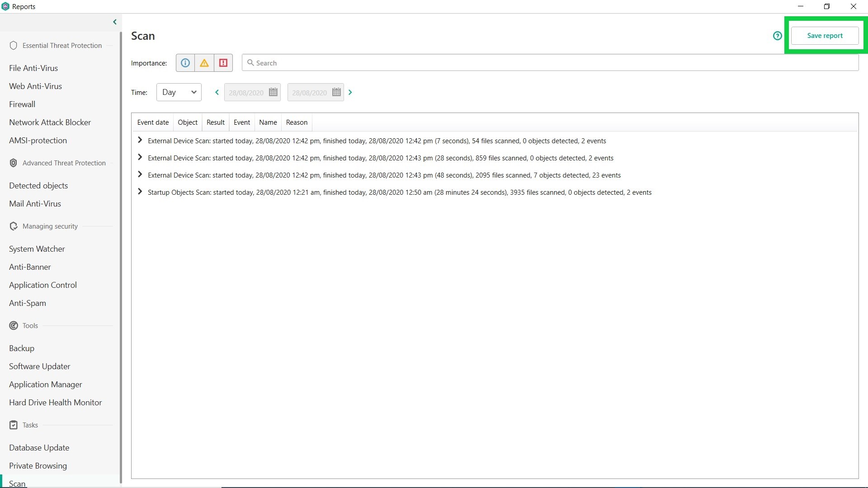The image size is (868, 488).
Task: Select Detected objects in the sidebar
Action: point(38,186)
